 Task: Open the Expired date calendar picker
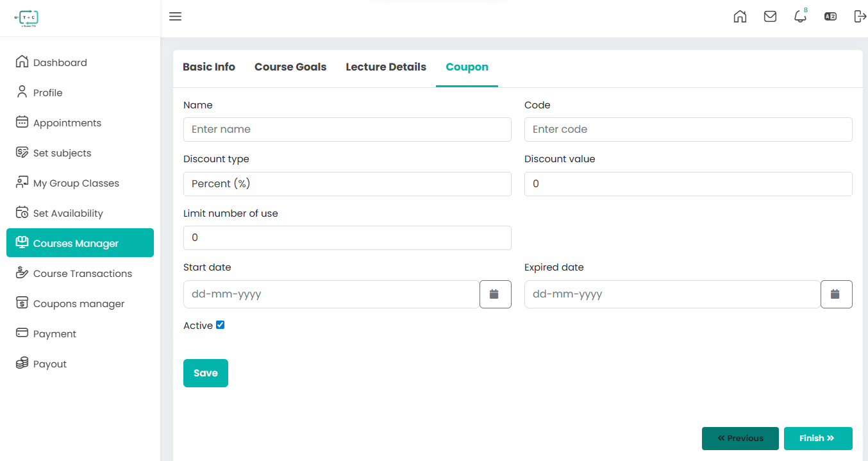click(x=836, y=294)
